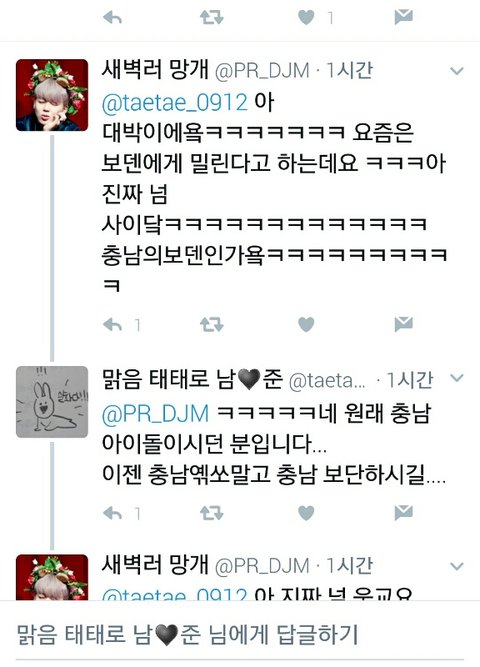Like the 대박이에욥 tweet by PR_DJM
The image size is (480, 667).
point(306,325)
